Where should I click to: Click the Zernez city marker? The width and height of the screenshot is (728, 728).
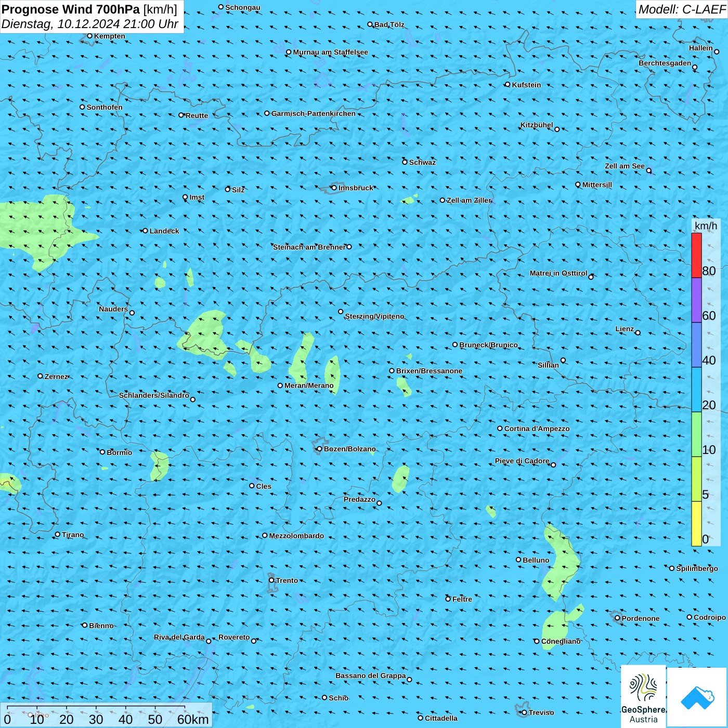(x=41, y=376)
